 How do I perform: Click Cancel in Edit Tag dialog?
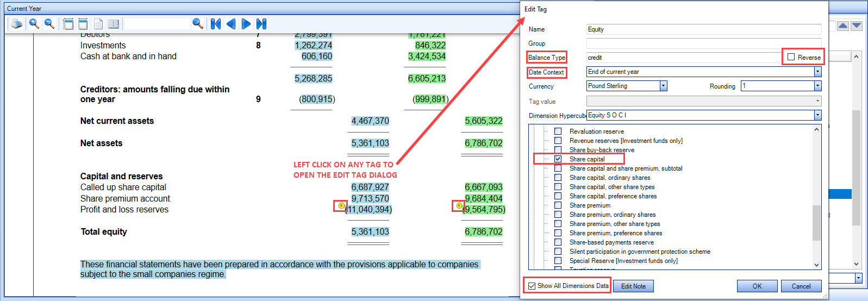801,286
